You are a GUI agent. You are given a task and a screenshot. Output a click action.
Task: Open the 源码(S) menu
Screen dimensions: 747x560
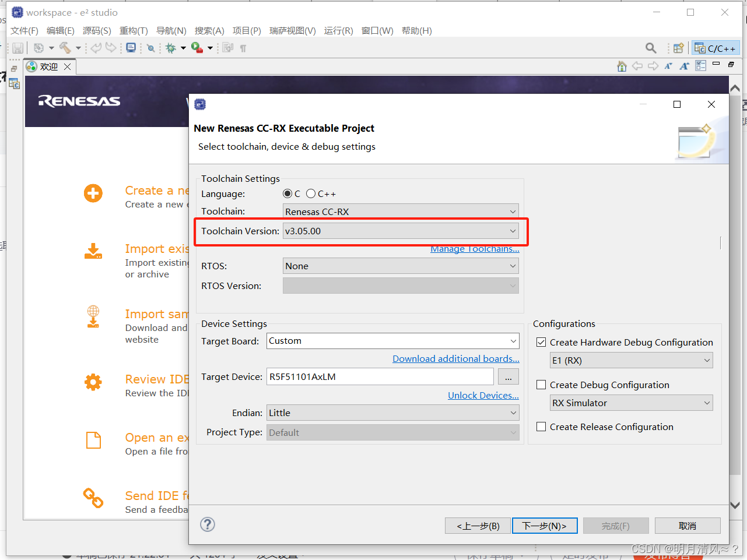pos(97,30)
